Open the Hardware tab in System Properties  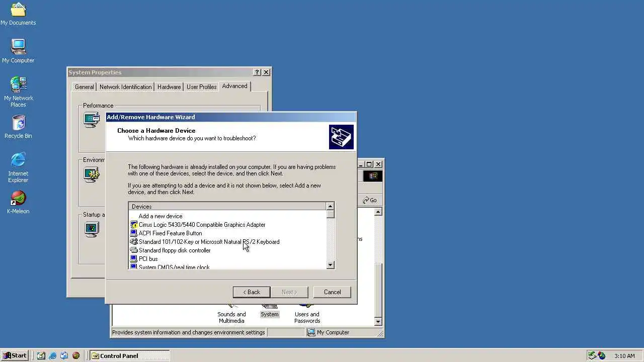click(x=169, y=87)
